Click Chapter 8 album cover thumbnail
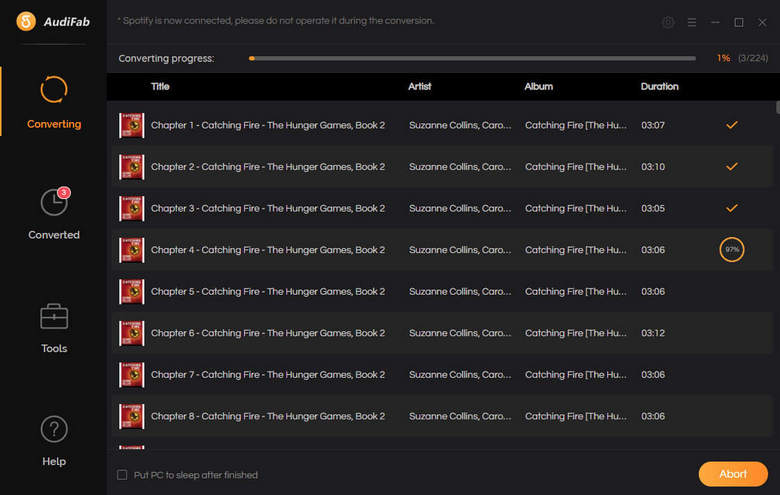This screenshot has height=495, width=780. click(131, 416)
